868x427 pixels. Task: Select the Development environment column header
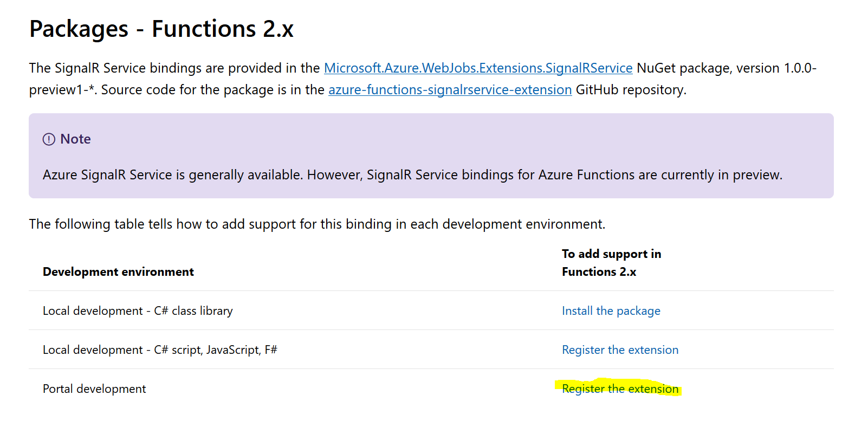click(118, 272)
